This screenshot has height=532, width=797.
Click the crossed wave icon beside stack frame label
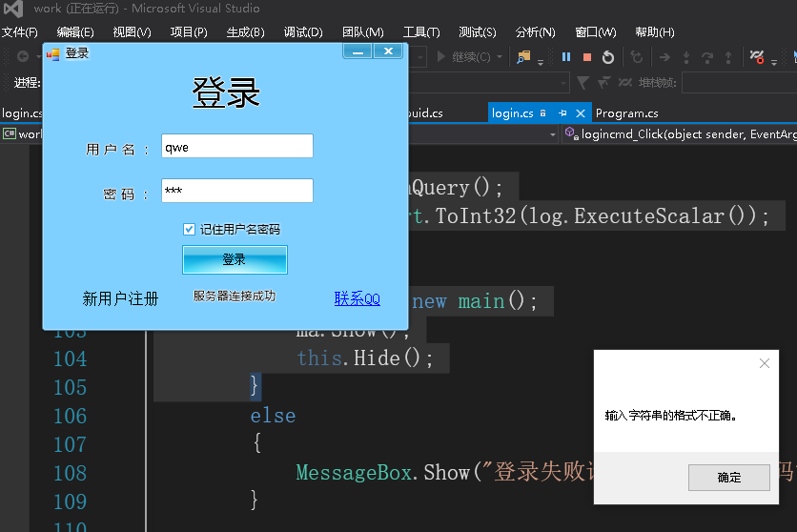click(624, 82)
